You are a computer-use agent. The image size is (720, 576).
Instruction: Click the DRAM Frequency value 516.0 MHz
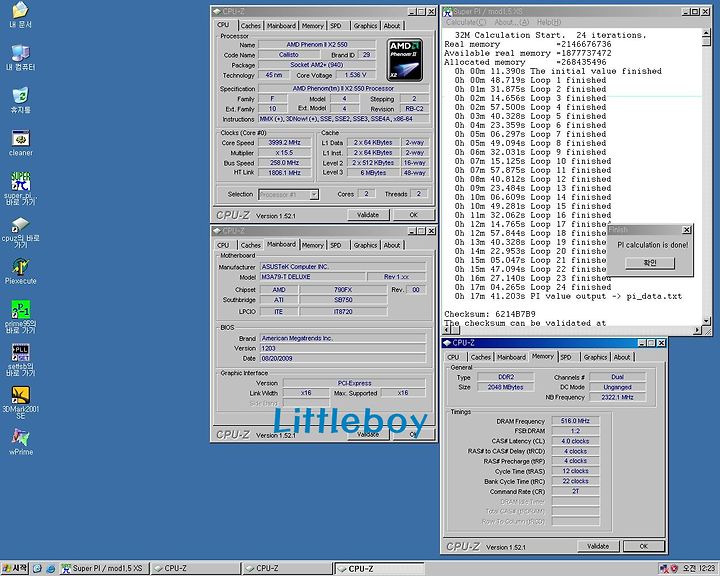575,421
